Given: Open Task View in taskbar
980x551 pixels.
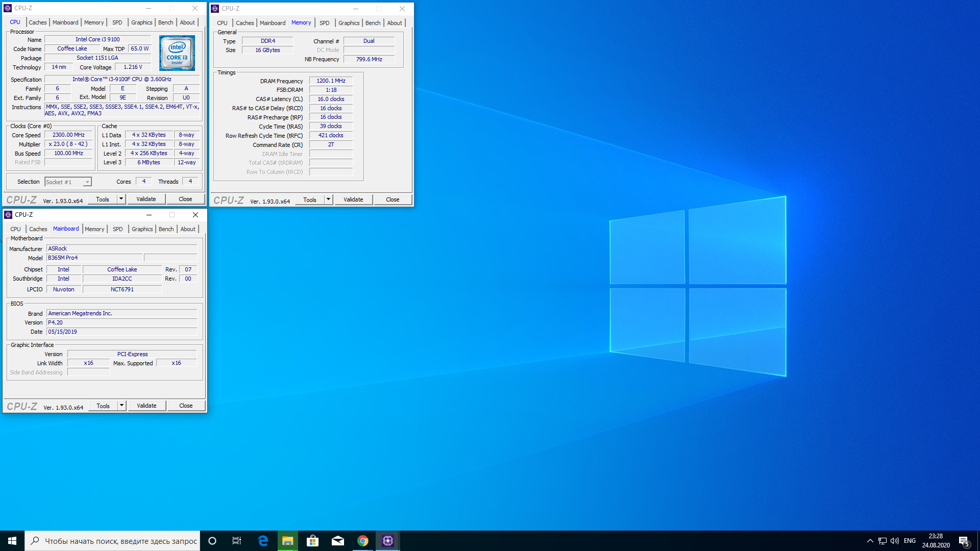Looking at the screenshot, I should pos(237,541).
